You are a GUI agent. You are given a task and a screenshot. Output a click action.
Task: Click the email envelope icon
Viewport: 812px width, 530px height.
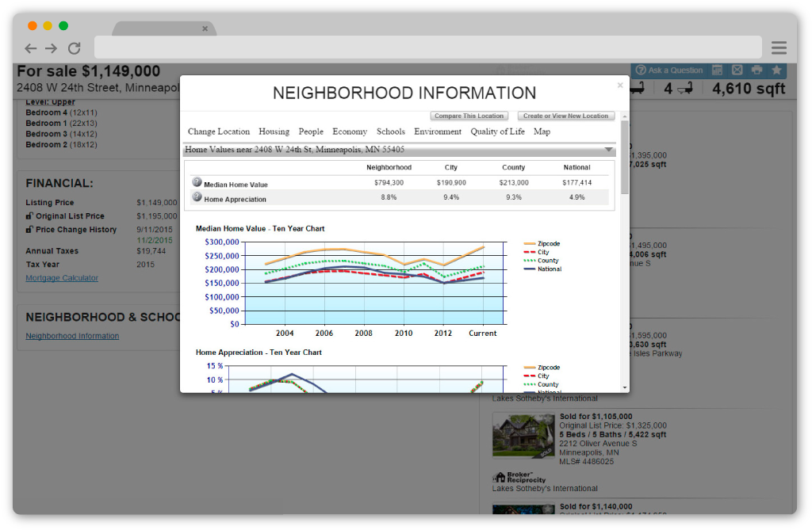pyautogui.click(x=737, y=71)
